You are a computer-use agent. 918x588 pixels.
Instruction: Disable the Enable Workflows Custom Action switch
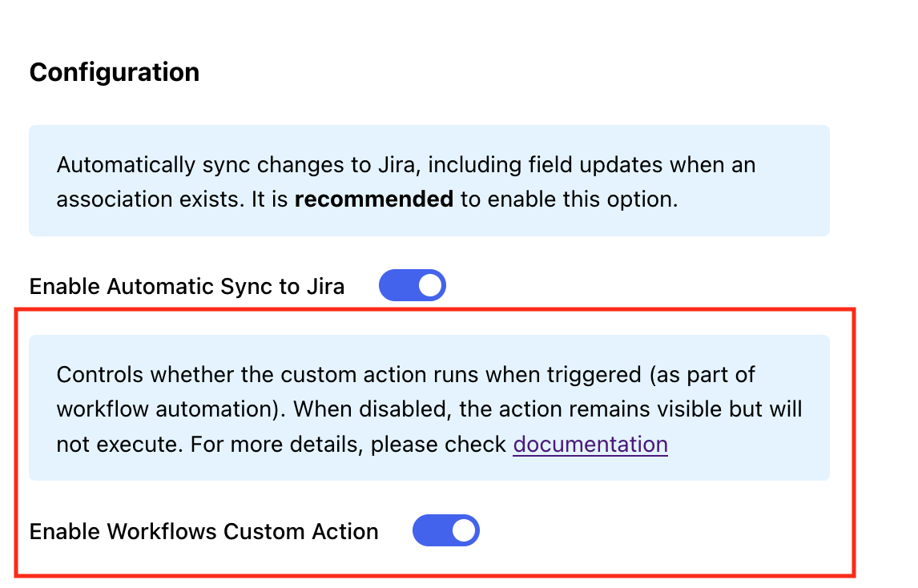445,530
